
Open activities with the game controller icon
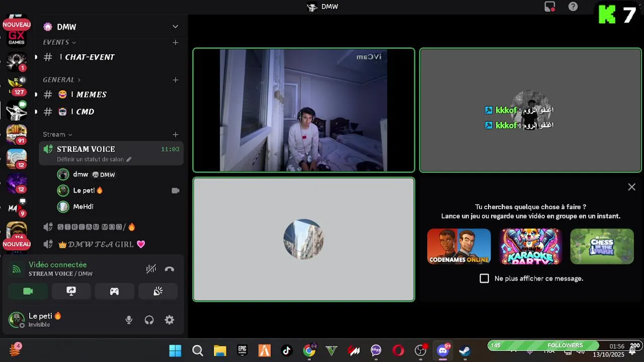[x=115, y=291]
